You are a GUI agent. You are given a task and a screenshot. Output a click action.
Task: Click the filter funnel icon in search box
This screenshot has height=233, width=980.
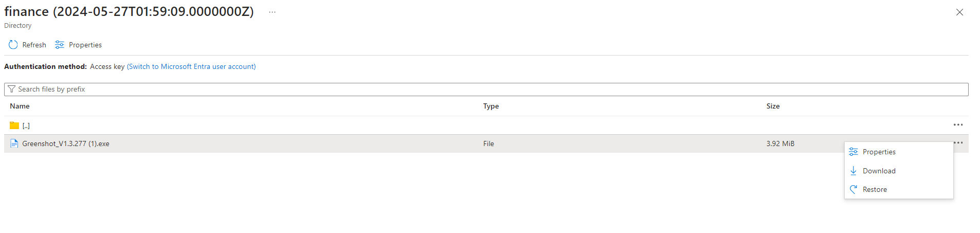tap(12, 89)
